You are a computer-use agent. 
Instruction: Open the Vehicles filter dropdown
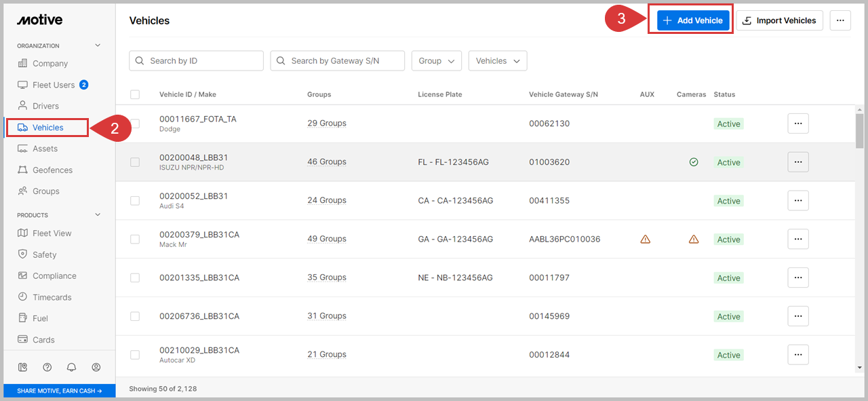pos(498,60)
